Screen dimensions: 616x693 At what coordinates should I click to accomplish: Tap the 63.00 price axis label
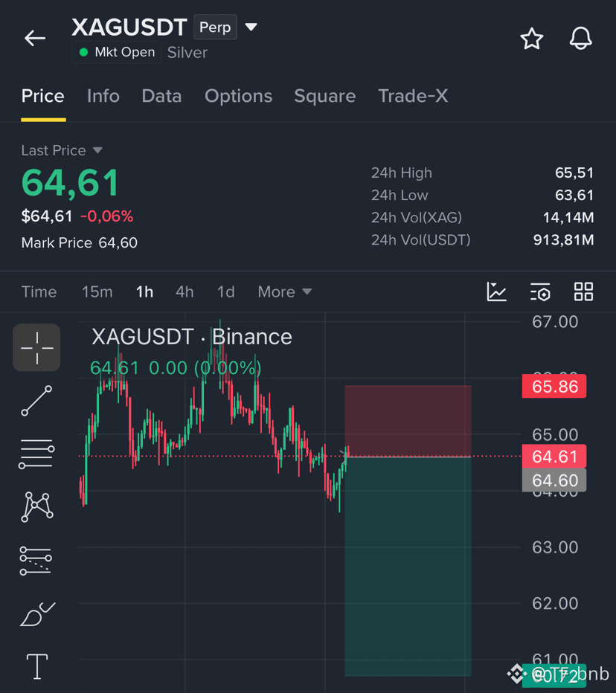[555, 547]
